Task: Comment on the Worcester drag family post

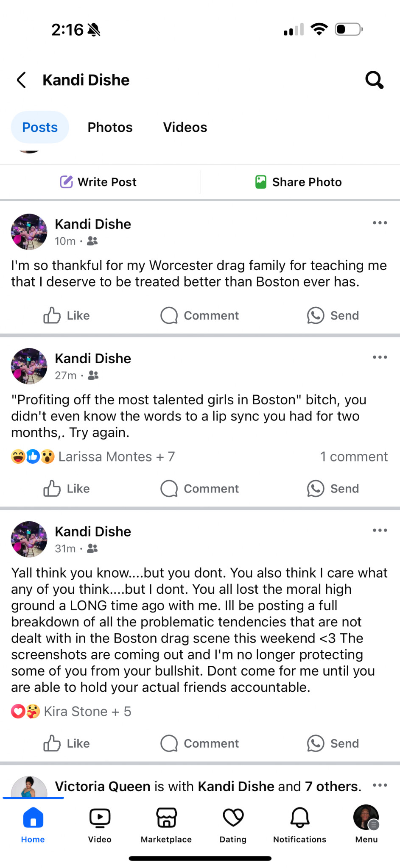Action: click(200, 315)
